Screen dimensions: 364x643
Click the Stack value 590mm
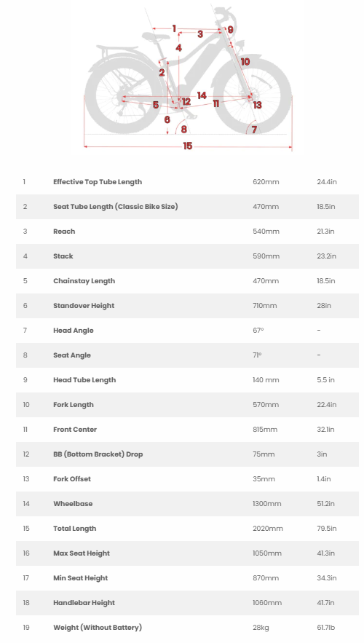[x=266, y=256]
